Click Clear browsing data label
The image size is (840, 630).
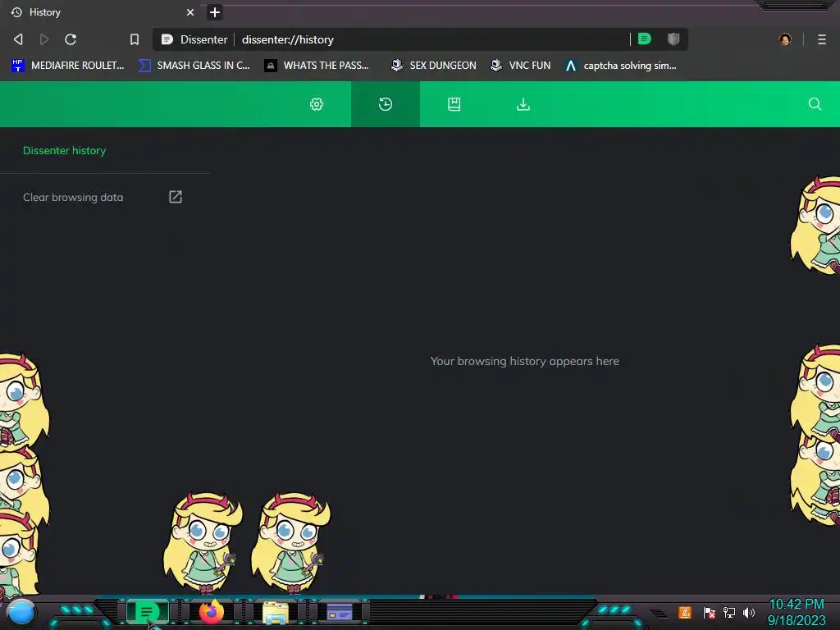coord(73,197)
